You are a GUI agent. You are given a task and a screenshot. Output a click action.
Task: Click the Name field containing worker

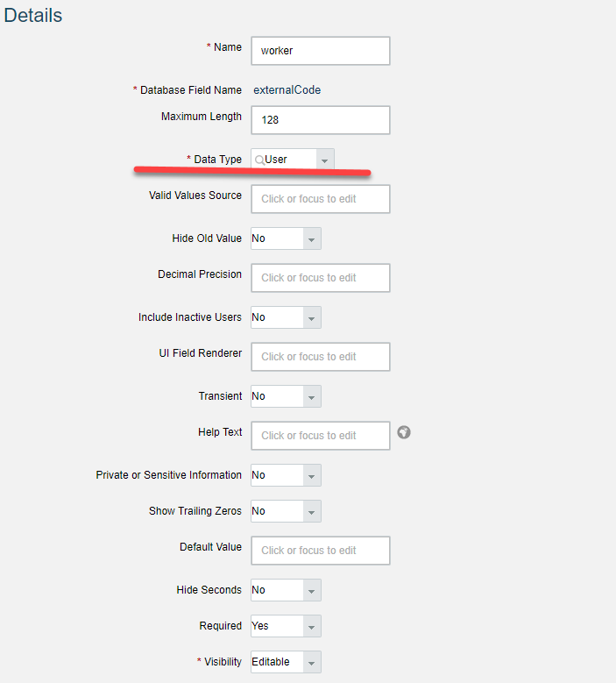coord(321,51)
